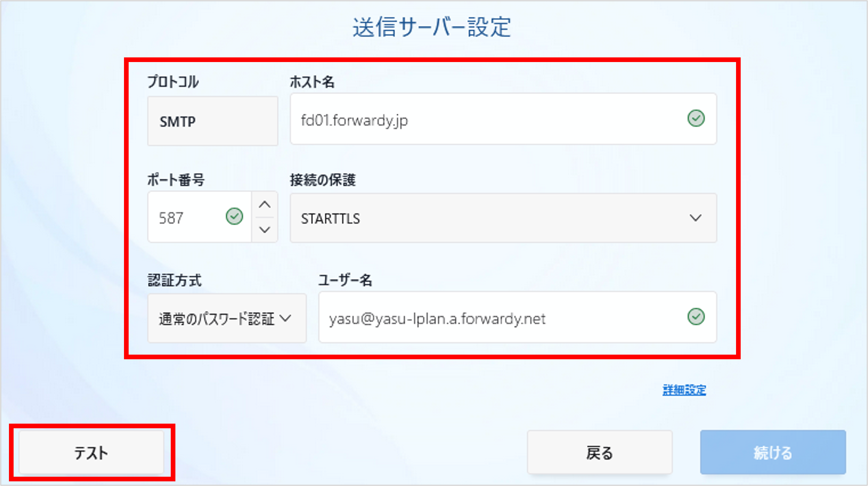The height and width of the screenshot is (486, 868).
Task: Click the green checkmark in the port number field
Action: tap(234, 216)
